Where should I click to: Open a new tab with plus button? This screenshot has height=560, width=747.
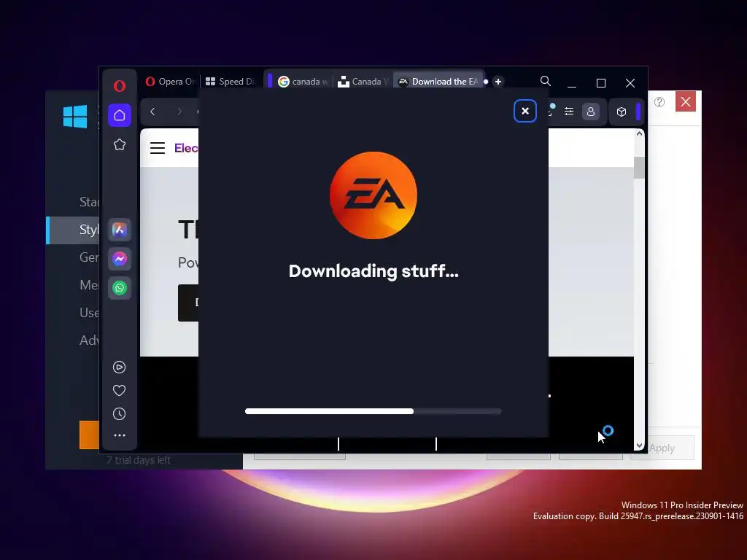[498, 82]
